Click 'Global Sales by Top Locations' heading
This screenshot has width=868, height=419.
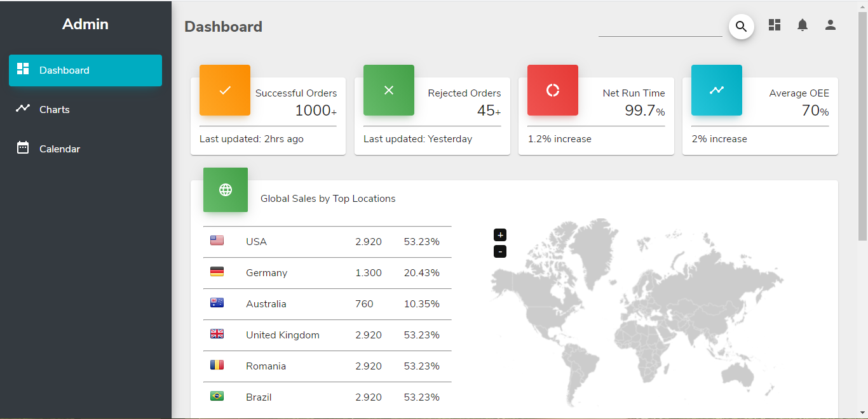coord(328,199)
